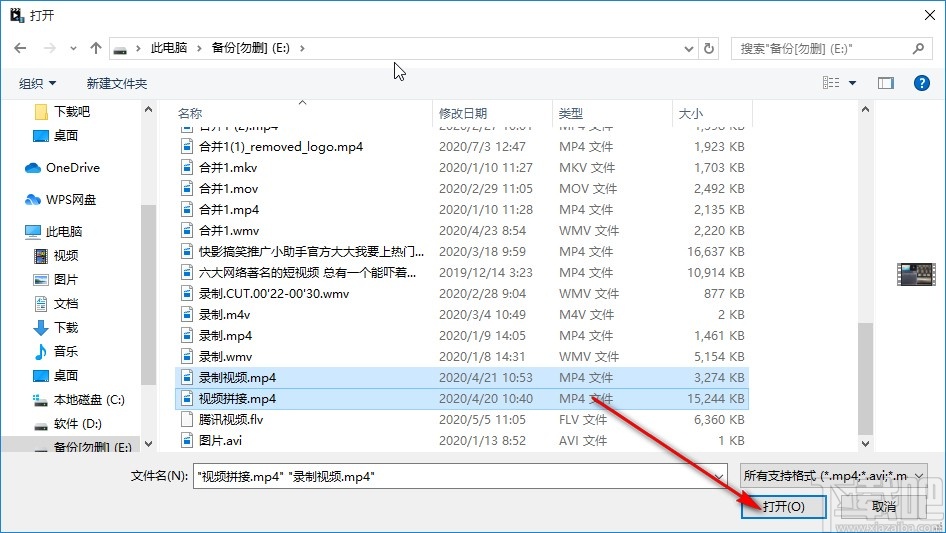Screen dimensions: 946x533
Task: Select file 合并1.wmv
Action: 462,231
